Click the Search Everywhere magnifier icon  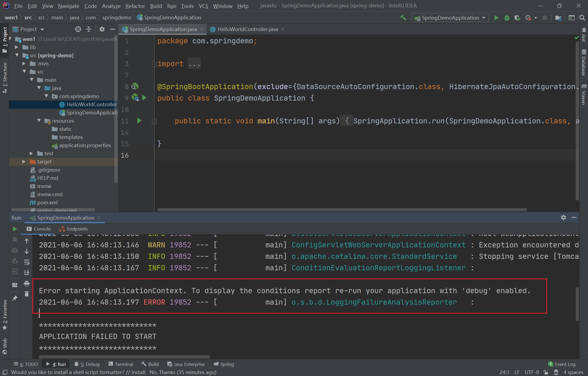click(582, 18)
